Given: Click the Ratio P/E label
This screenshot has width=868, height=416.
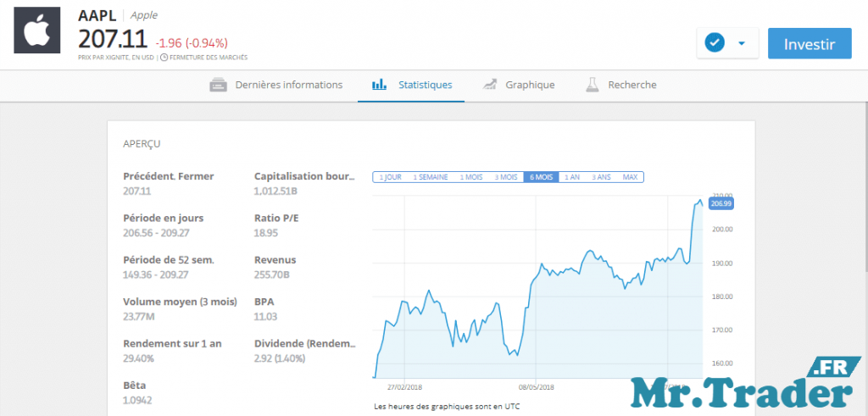Looking at the screenshot, I should point(276,218).
